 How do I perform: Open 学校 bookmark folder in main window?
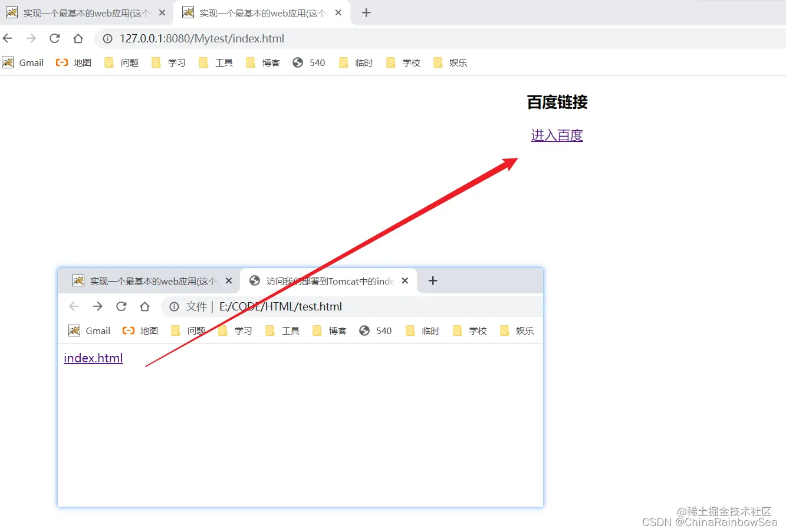tap(403, 62)
